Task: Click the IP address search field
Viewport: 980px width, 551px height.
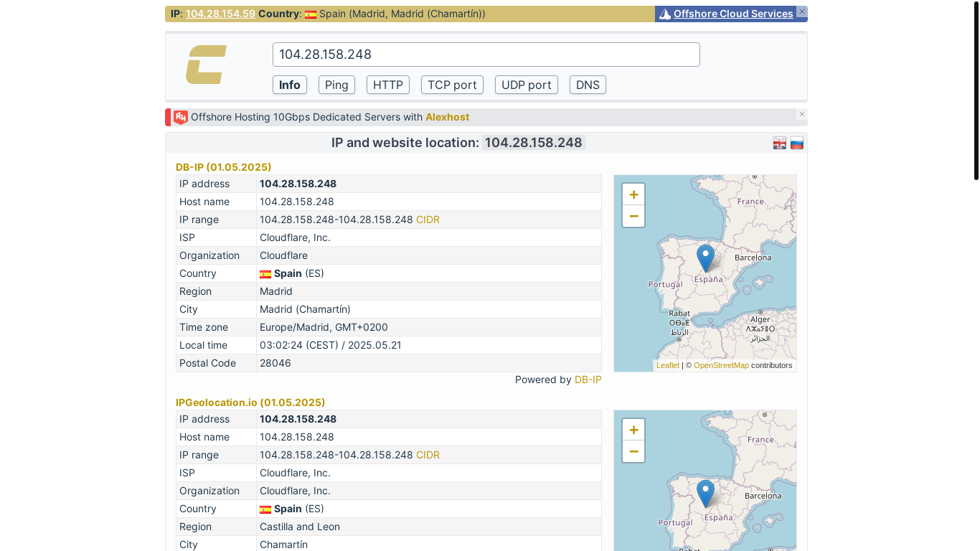Action: [486, 55]
